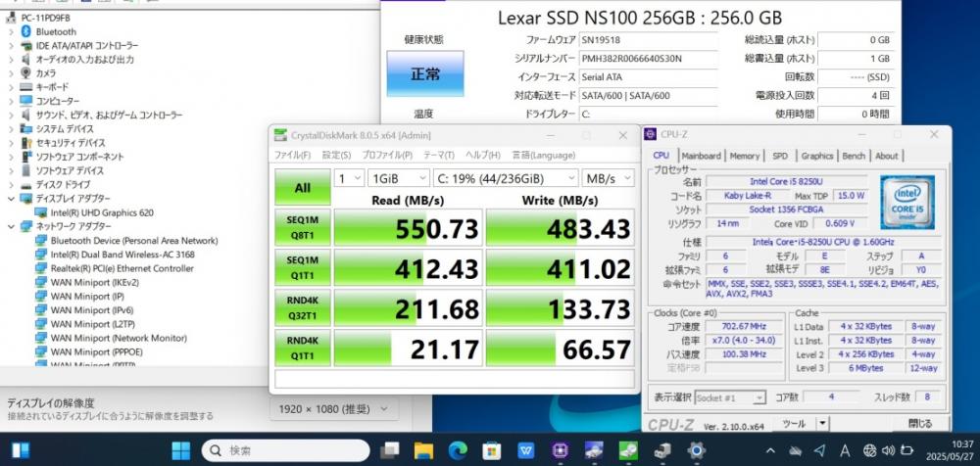Screen dimensions: 980x466
Task: Click the taskbar search box (検索)
Action: 285,450
